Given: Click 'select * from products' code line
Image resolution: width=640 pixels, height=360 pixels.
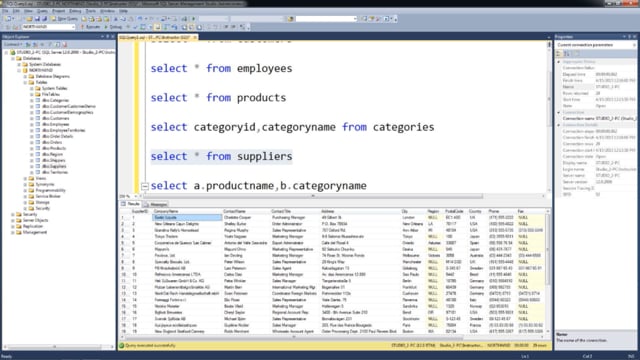Looking at the screenshot, I should [218, 98].
